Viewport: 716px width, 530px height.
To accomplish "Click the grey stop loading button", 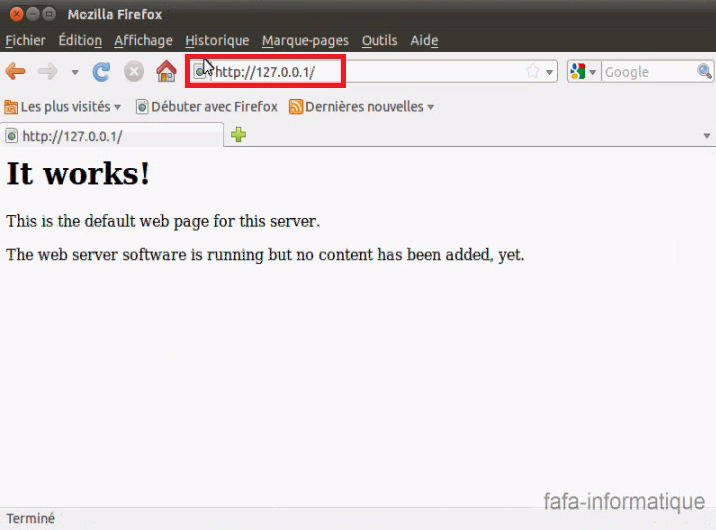I will click(134, 72).
